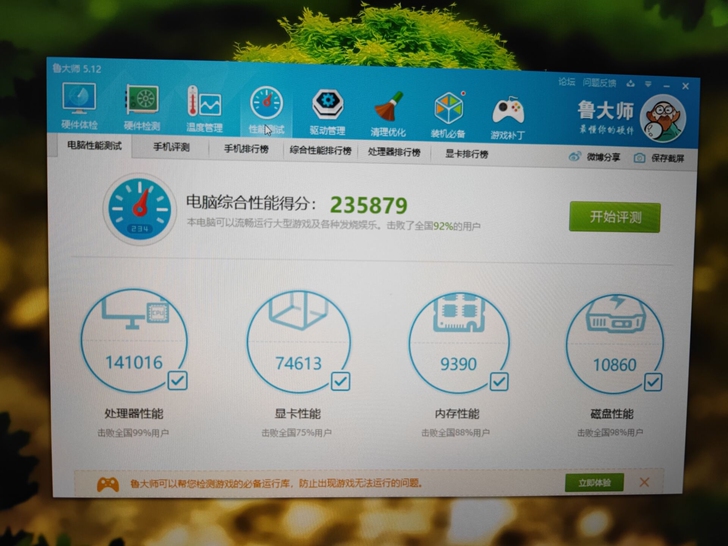Click the performance gauge dial showing 234
Viewport: 728px width, 546px height.
[x=139, y=208]
